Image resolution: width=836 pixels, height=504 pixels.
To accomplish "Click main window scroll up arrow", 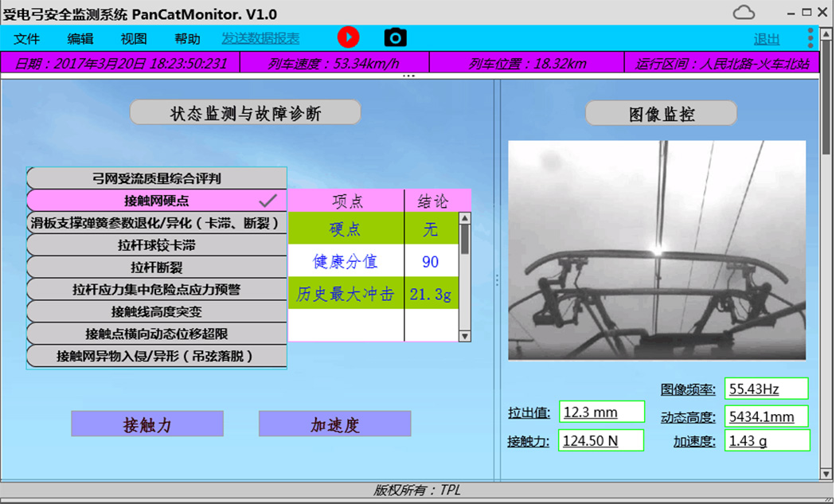I will pos(826,33).
